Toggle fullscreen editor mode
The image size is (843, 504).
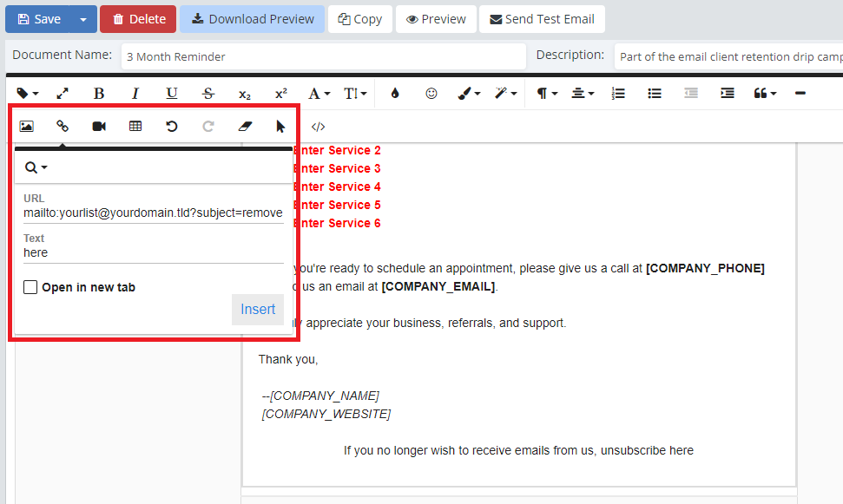pos(63,94)
